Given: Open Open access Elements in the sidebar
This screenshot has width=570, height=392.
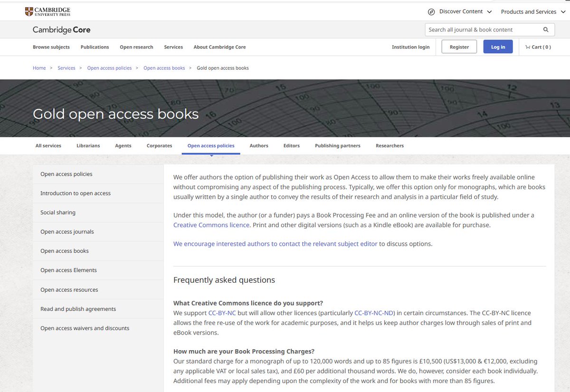Looking at the screenshot, I should tap(98, 270).
